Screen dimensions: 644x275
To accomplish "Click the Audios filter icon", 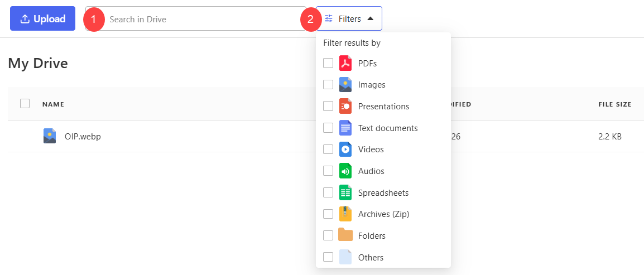I will tap(345, 171).
